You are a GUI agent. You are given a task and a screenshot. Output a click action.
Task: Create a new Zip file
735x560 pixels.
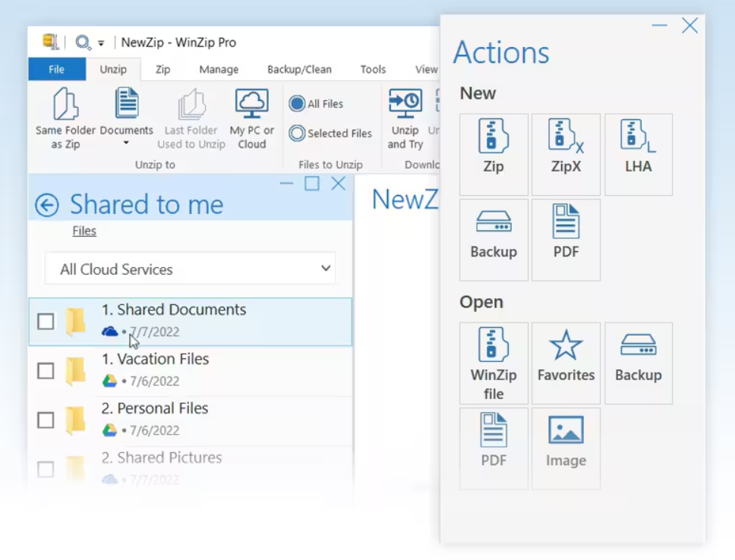coord(494,154)
